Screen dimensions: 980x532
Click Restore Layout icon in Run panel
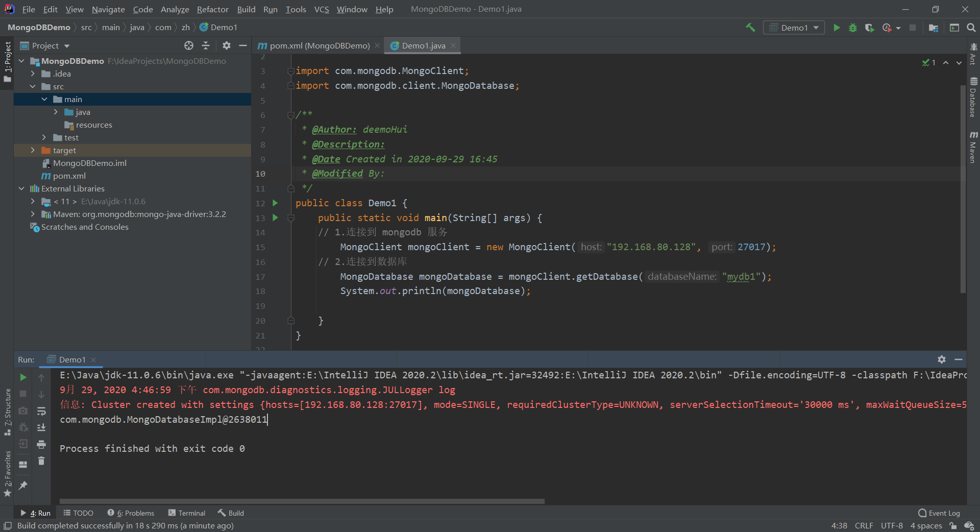[x=23, y=465]
